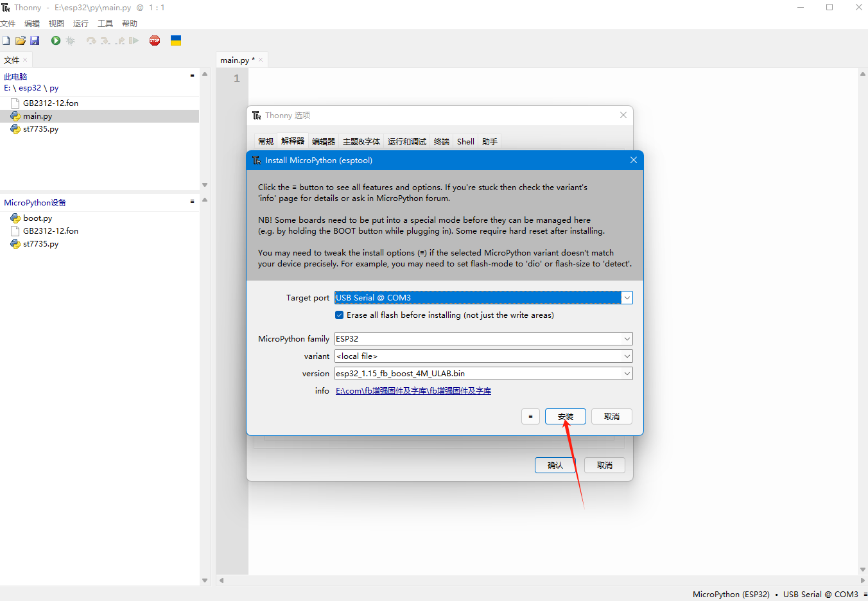This screenshot has height=601, width=868.
Task: Switch to Shell tab in options window
Action: coord(465,141)
